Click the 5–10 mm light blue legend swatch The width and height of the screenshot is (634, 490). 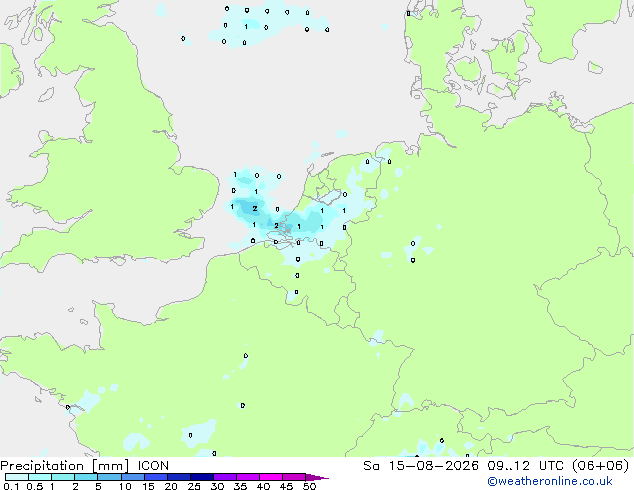point(110,477)
